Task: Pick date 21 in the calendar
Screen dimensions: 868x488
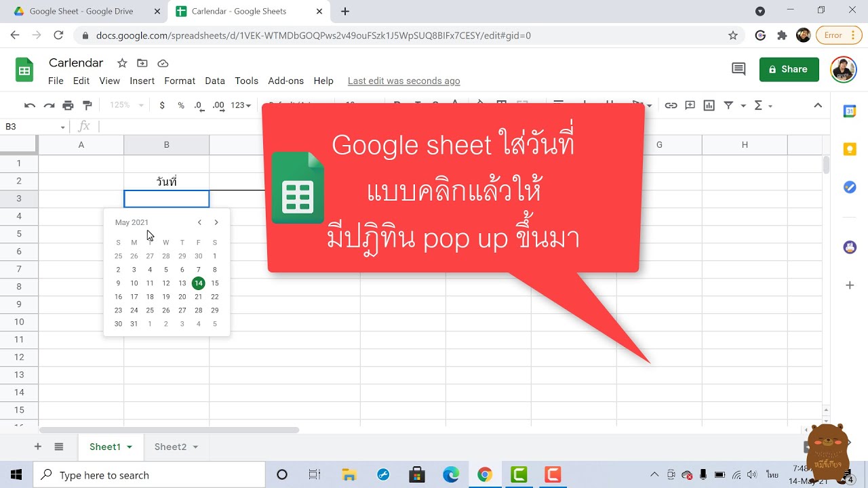Action: coord(198,297)
